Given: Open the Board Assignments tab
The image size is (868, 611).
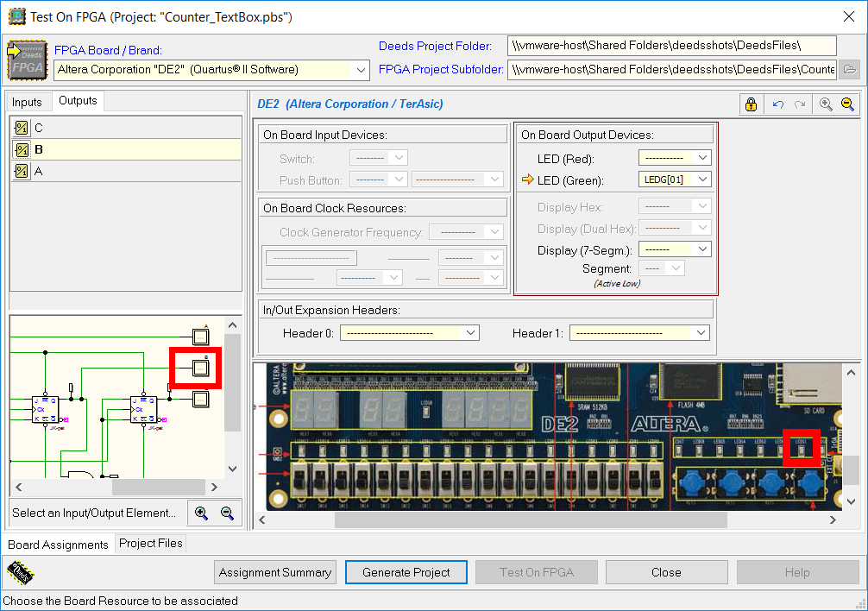Looking at the screenshot, I should [58, 545].
